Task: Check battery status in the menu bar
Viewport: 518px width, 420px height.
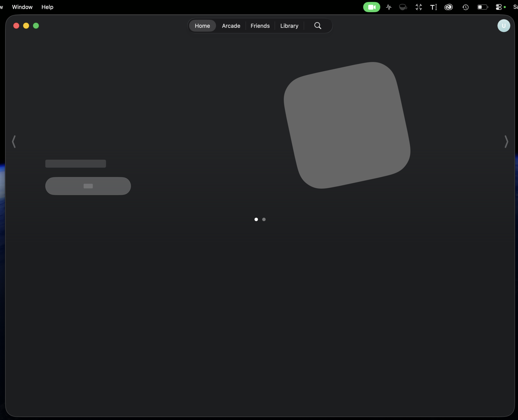Action: [x=482, y=7]
